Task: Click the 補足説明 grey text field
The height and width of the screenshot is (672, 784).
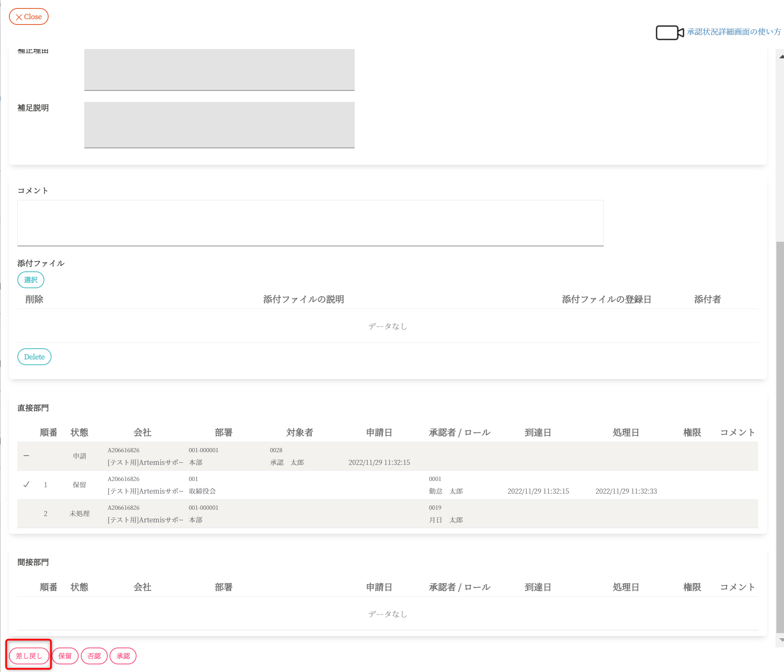Action: [x=219, y=125]
